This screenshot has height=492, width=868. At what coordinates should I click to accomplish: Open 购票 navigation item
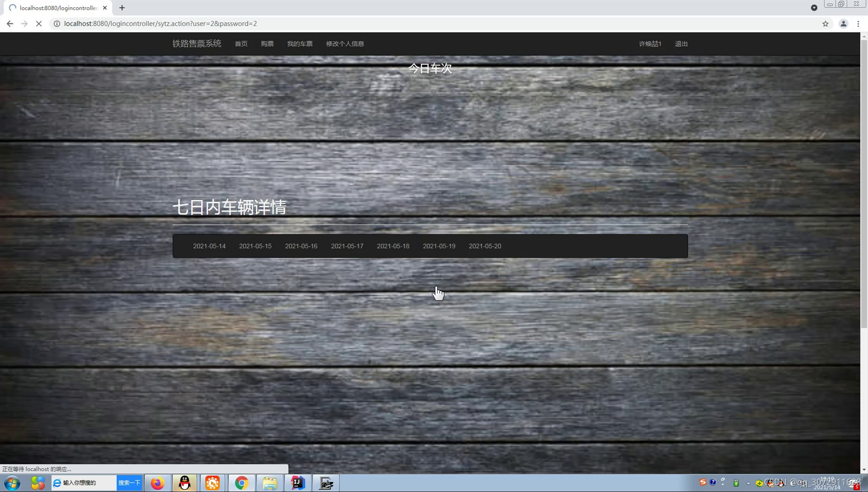click(x=267, y=44)
